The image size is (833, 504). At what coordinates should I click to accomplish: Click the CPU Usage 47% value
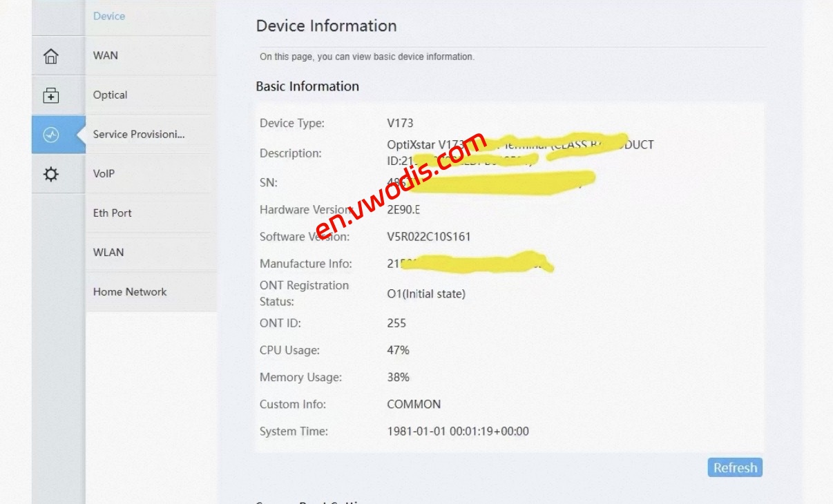point(398,350)
